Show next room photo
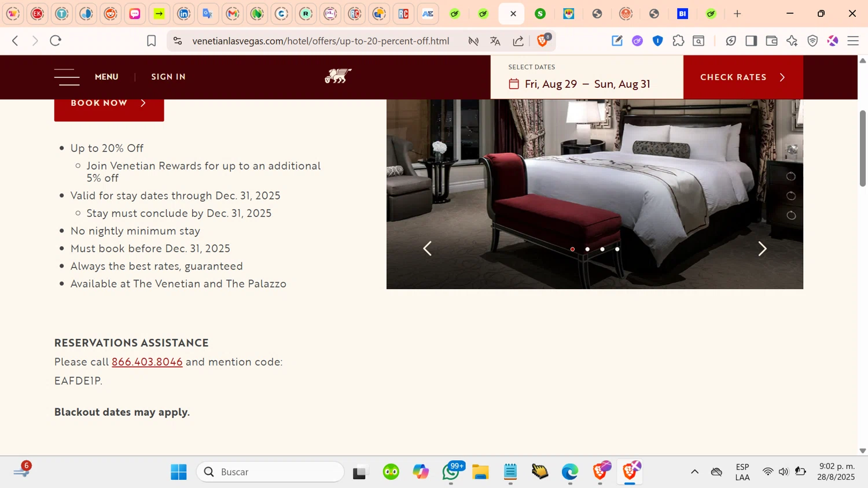868x488 pixels. coord(762,249)
